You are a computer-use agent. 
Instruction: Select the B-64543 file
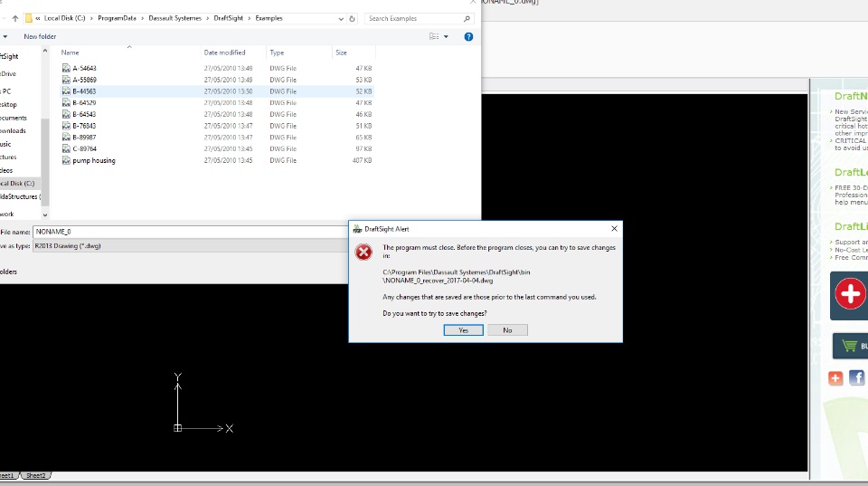84,114
